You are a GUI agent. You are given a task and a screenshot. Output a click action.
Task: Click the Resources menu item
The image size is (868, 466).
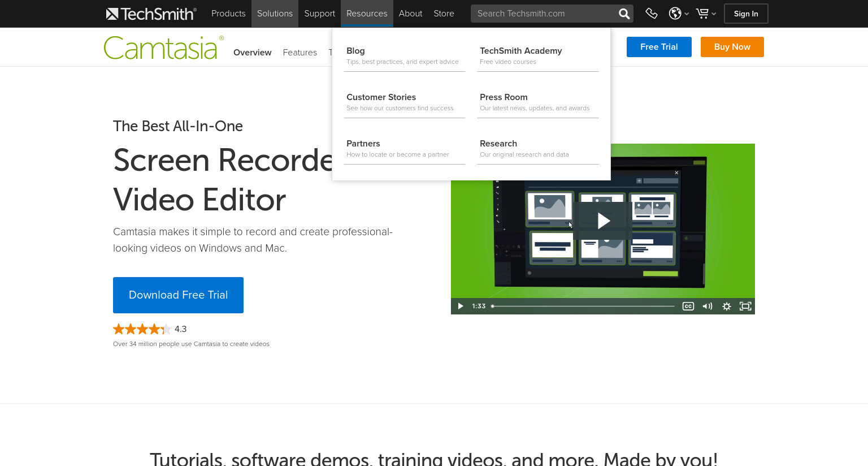[x=367, y=14]
